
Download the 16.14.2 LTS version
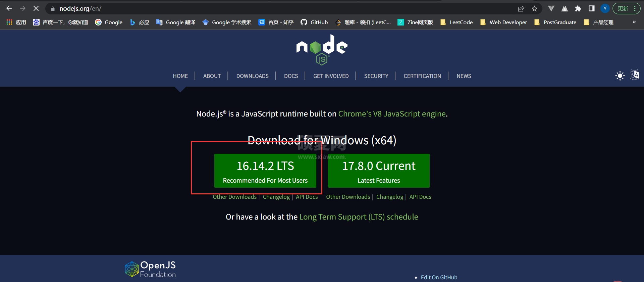pyautogui.click(x=265, y=171)
